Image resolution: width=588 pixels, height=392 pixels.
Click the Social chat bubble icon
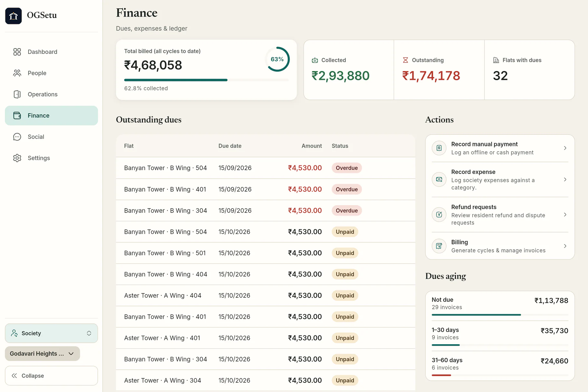17,137
